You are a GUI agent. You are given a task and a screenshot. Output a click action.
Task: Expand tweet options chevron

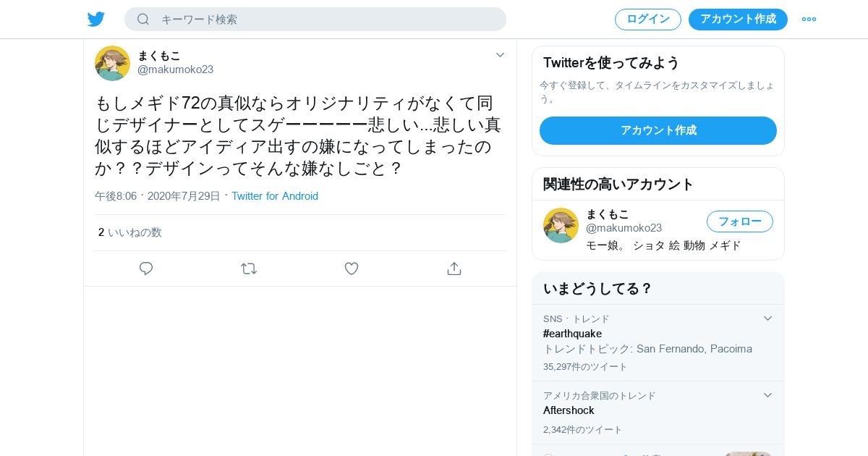[x=500, y=55]
